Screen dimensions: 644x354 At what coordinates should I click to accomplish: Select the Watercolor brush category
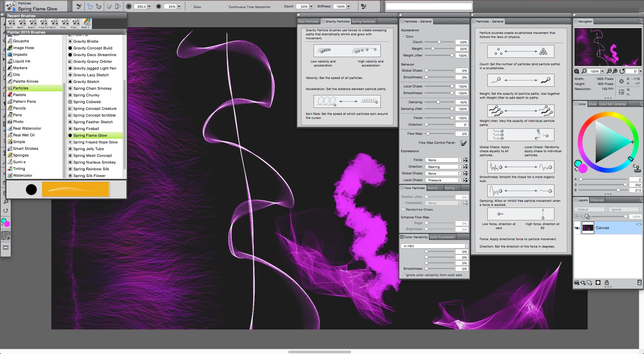pos(35,175)
